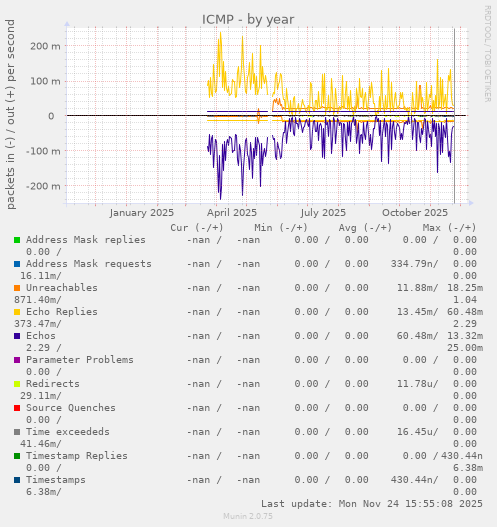Viewport: 497px width, 527px height.
Task: Click the Unreachables orange legend swatch
Action: click(x=17, y=288)
